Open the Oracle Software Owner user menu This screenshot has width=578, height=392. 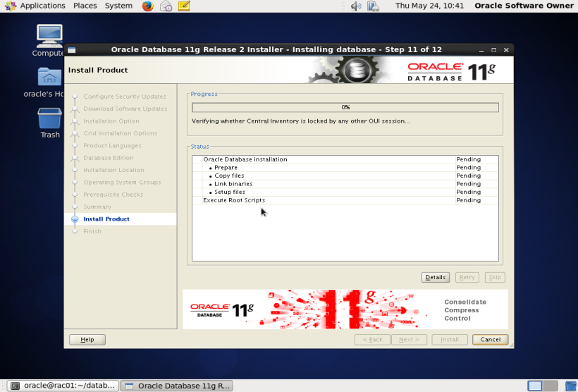click(x=524, y=6)
